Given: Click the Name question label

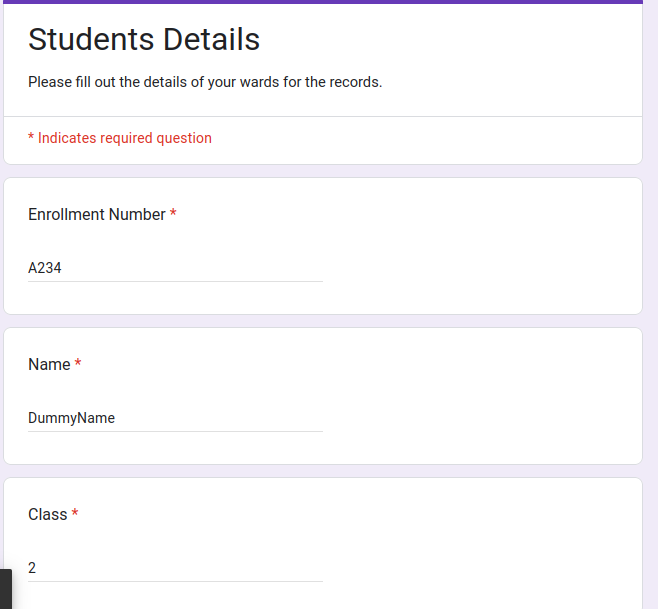Looking at the screenshot, I should point(49,364).
